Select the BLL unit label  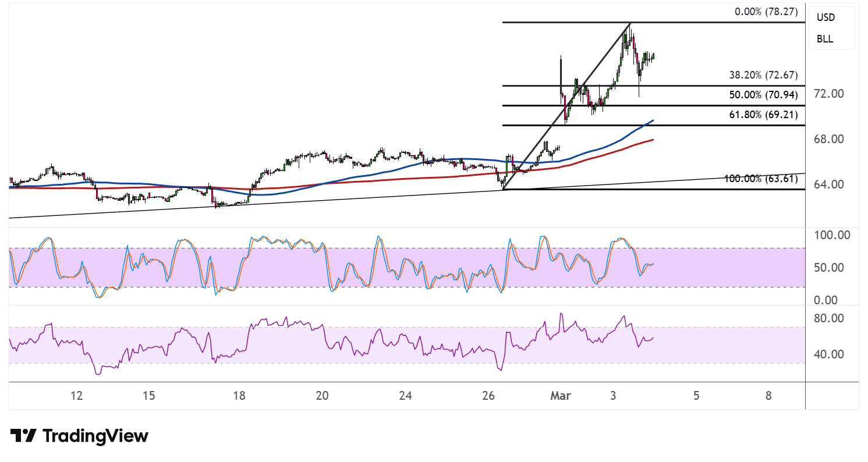click(x=824, y=39)
